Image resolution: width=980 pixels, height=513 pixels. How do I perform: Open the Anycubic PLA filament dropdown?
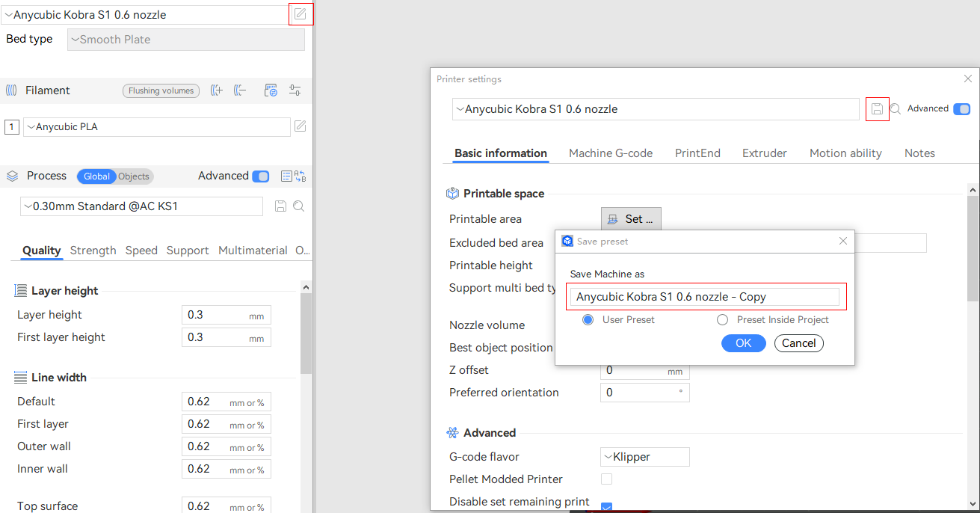tap(157, 127)
